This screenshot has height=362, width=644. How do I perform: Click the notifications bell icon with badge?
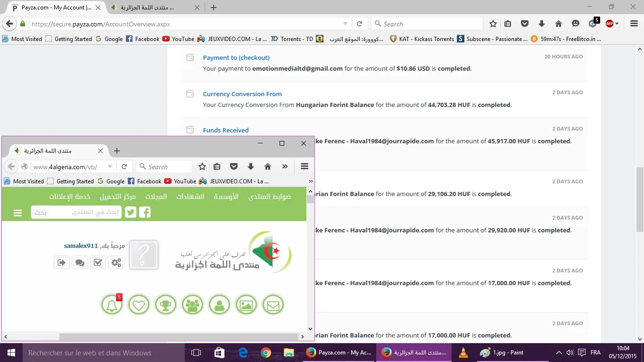point(112,305)
